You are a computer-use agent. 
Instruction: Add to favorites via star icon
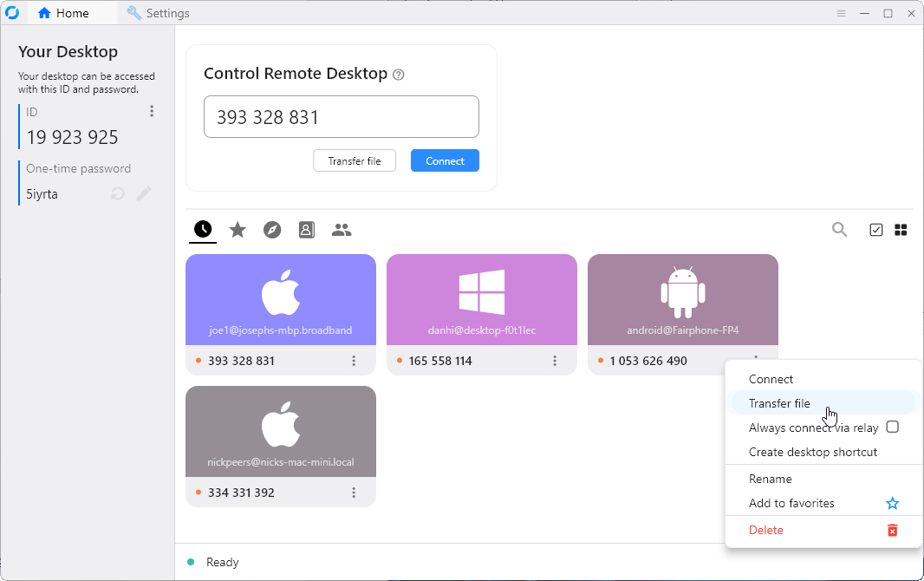point(892,504)
